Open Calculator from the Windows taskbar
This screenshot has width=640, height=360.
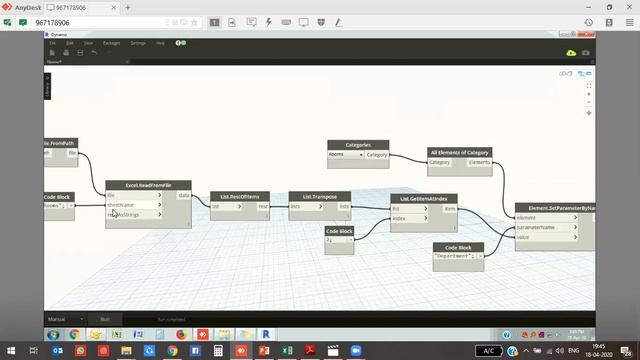[x=218, y=351]
